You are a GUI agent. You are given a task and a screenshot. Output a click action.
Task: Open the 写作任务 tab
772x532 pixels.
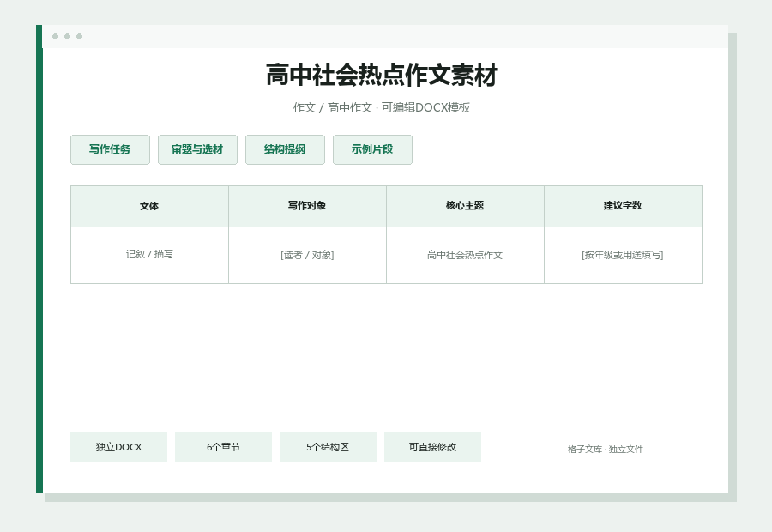pos(110,150)
